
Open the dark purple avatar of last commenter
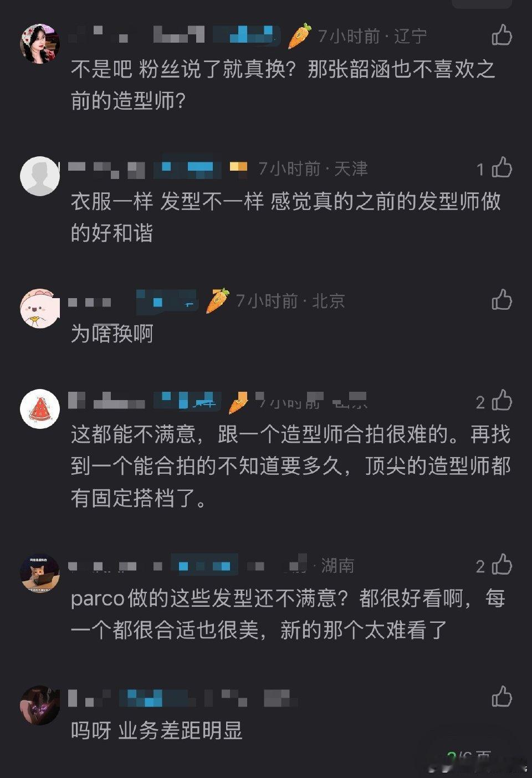tap(40, 705)
